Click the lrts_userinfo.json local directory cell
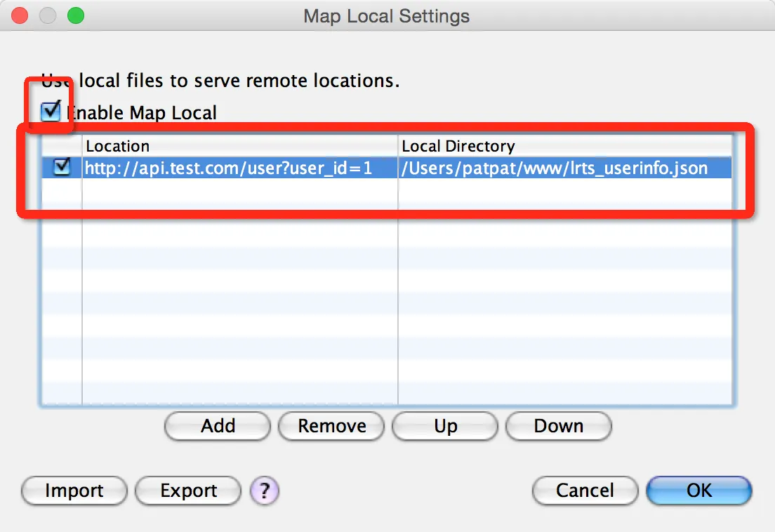775x532 pixels. pyautogui.click(x=555, y=168)
